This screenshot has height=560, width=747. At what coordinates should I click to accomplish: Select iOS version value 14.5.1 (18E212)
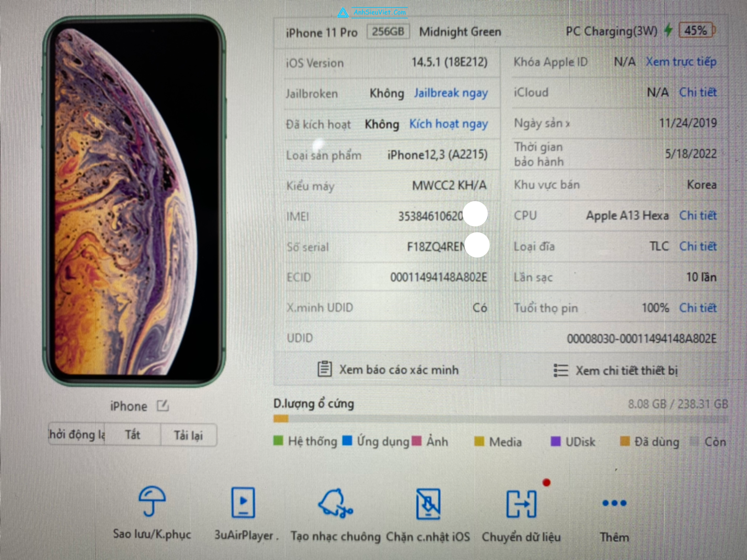(449, 62)
